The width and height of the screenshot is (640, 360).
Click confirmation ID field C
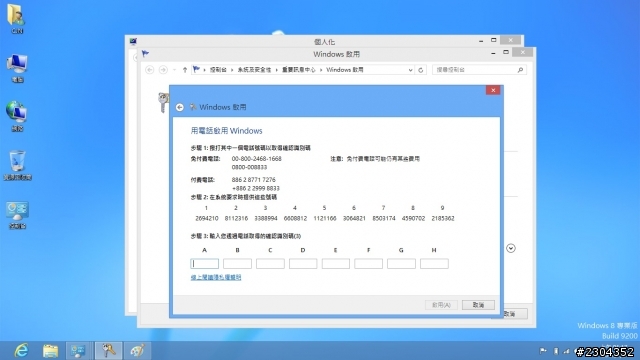tap(270, 264)
